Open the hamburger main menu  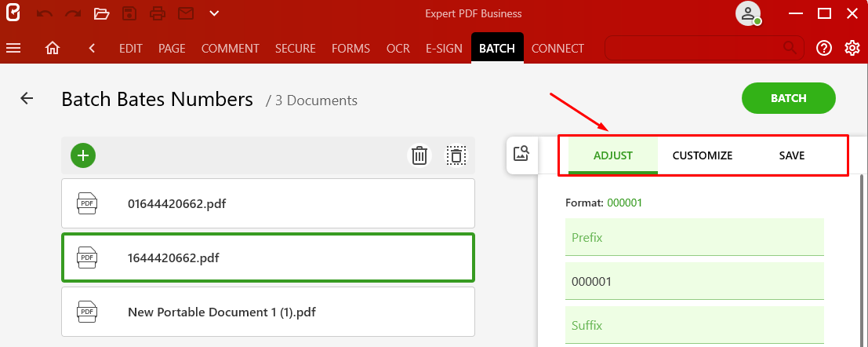click(13, 48)
